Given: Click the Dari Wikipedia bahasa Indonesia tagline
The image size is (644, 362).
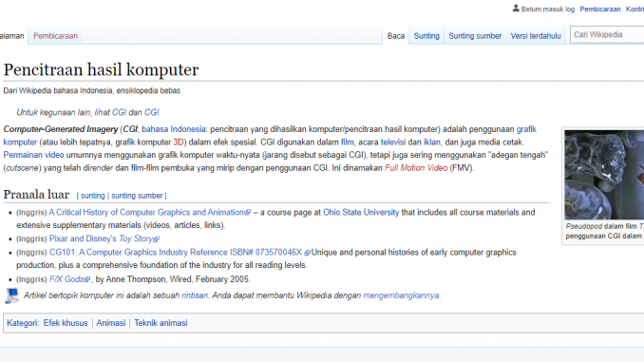Looking at the screenshot, I should [92, 91].
